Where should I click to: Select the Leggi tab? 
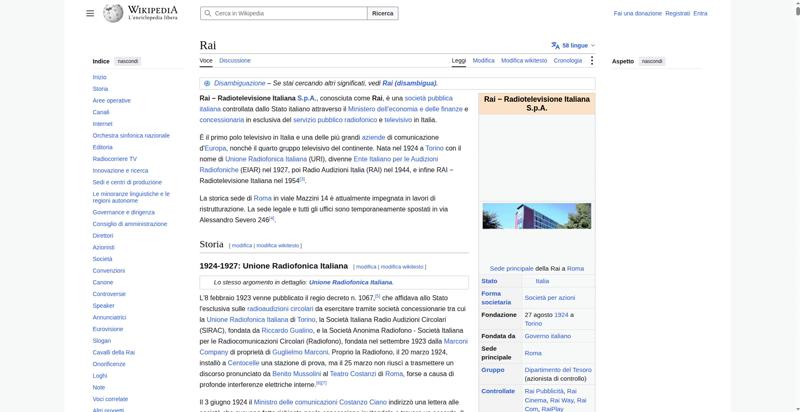(x=459, y=60)
